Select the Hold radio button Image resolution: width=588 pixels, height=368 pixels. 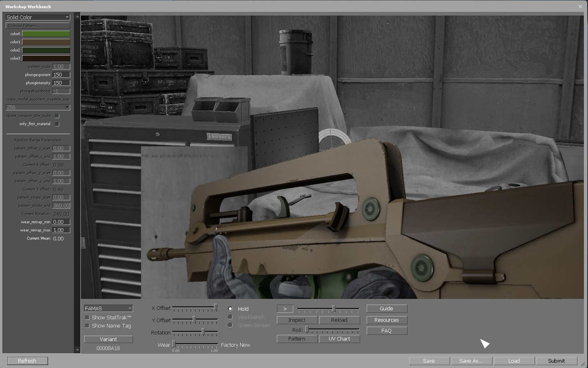click(230, 309)
